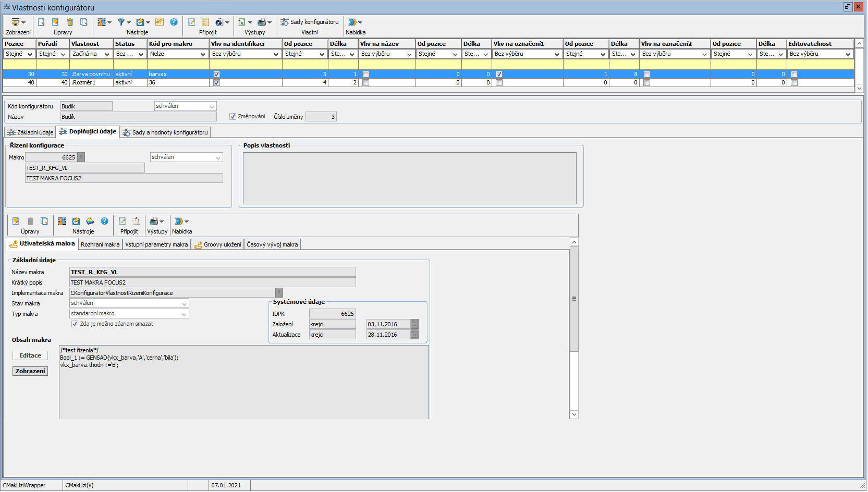Open the Stav makra dropdown
868x492 pixels.
tap(184, 303)
